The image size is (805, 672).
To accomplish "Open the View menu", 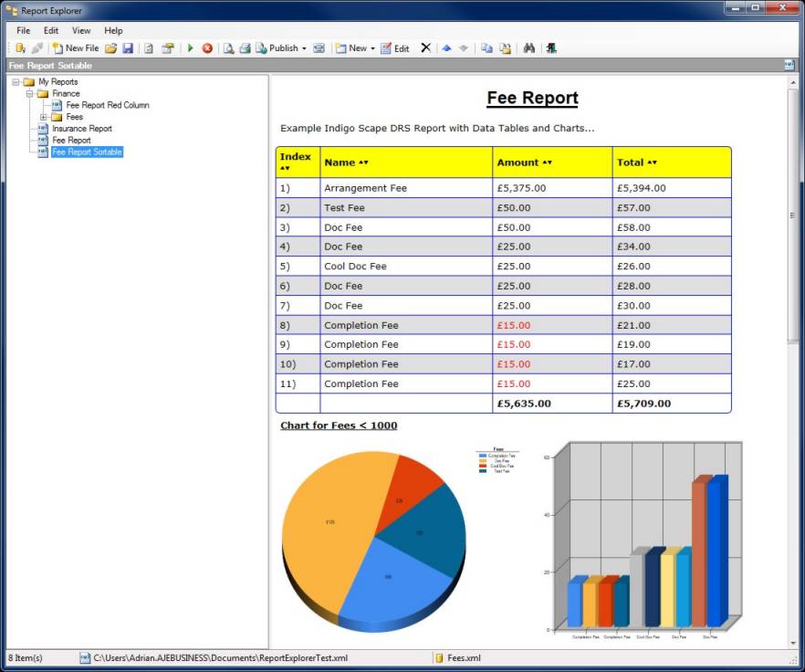I will (81, 31).
